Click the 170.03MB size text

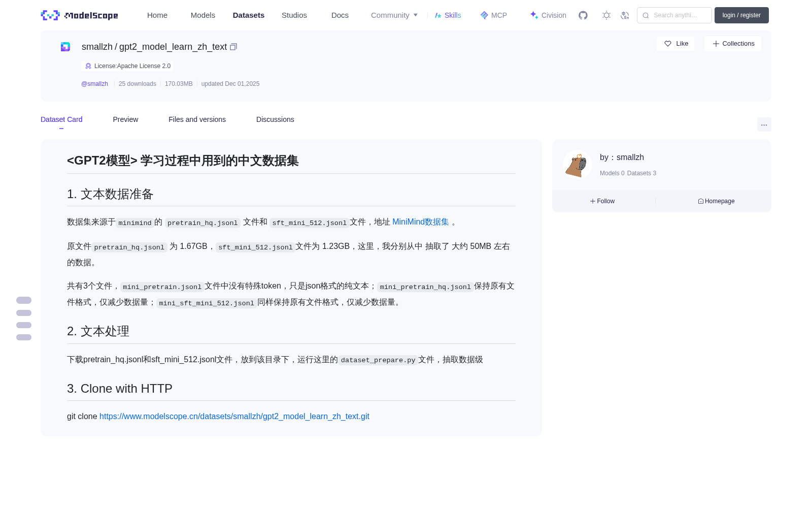179,84
